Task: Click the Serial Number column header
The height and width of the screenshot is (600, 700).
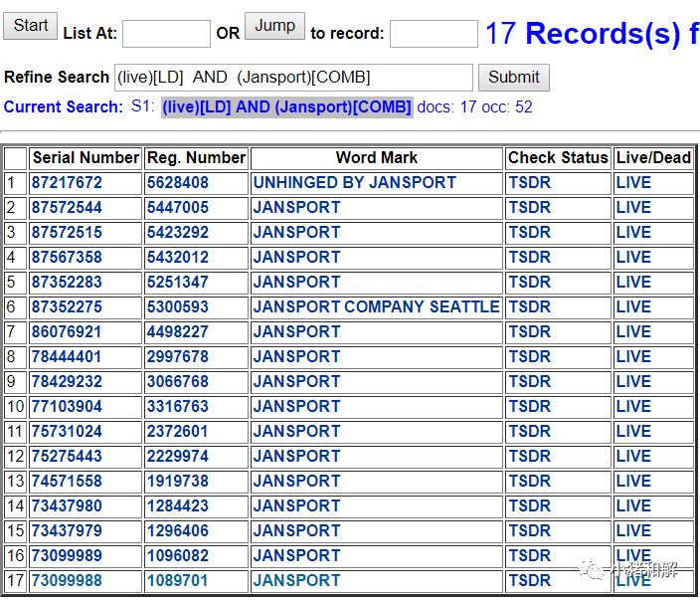Action: pyautogui.click(x=86, y=157)
